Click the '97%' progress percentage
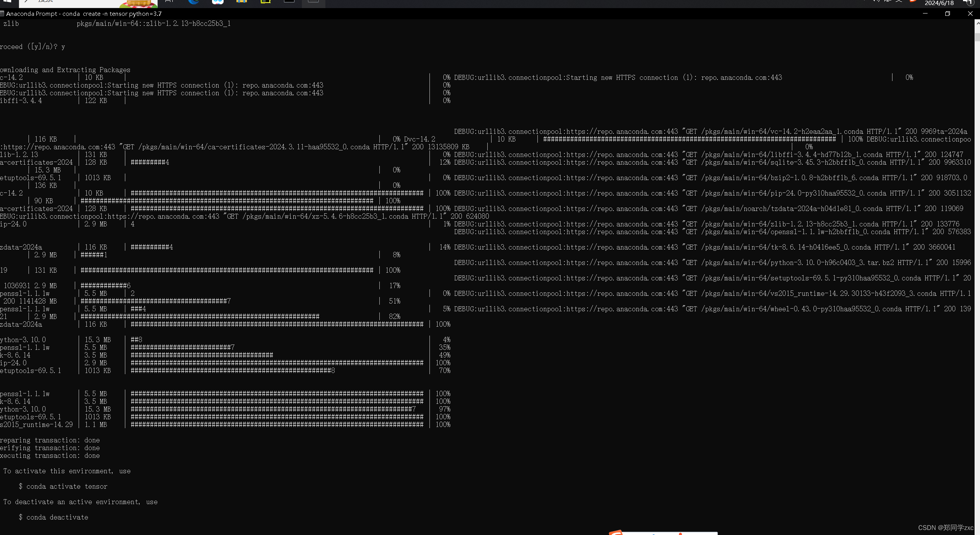This screenshot has height=535, width=980. (x=445, y=409)
